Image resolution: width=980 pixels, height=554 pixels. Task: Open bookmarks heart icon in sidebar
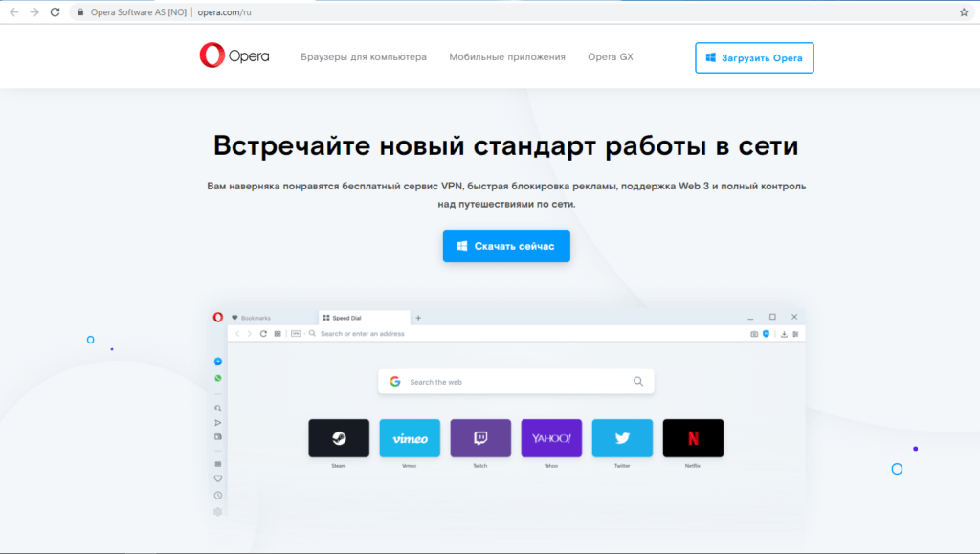coord(217,479)
